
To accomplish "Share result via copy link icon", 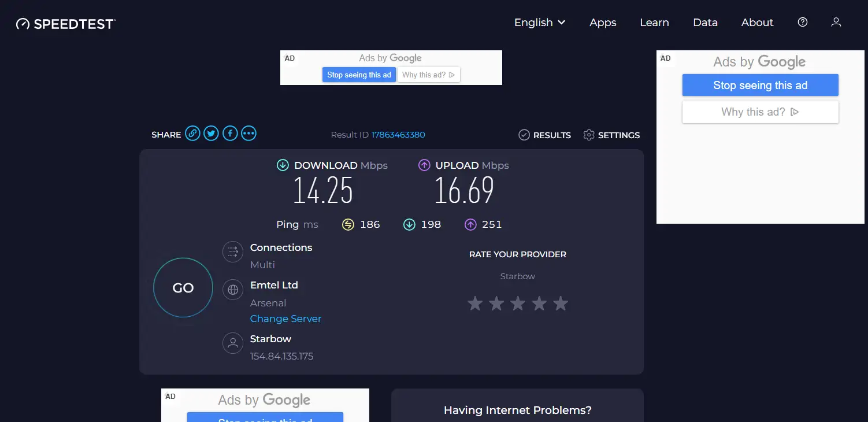I will tap(192, 134).
